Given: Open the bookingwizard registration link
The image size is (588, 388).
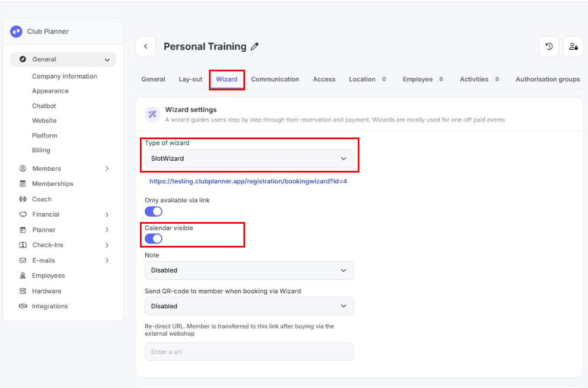Looking at the screenshot, I should click(x=248, y=182).
